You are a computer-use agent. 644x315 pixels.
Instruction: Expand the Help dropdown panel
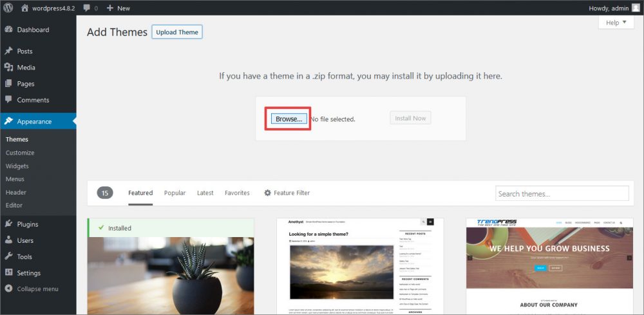pos(616,23)
